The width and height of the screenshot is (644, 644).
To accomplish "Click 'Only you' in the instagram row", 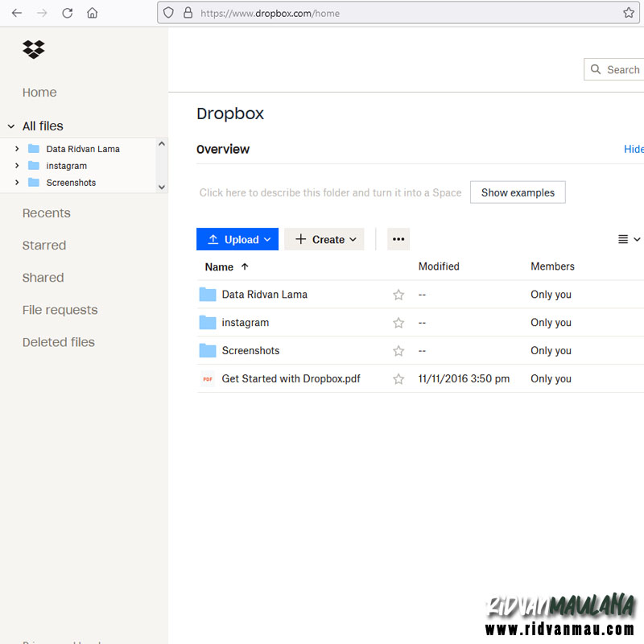I will [x=551, y=323].
